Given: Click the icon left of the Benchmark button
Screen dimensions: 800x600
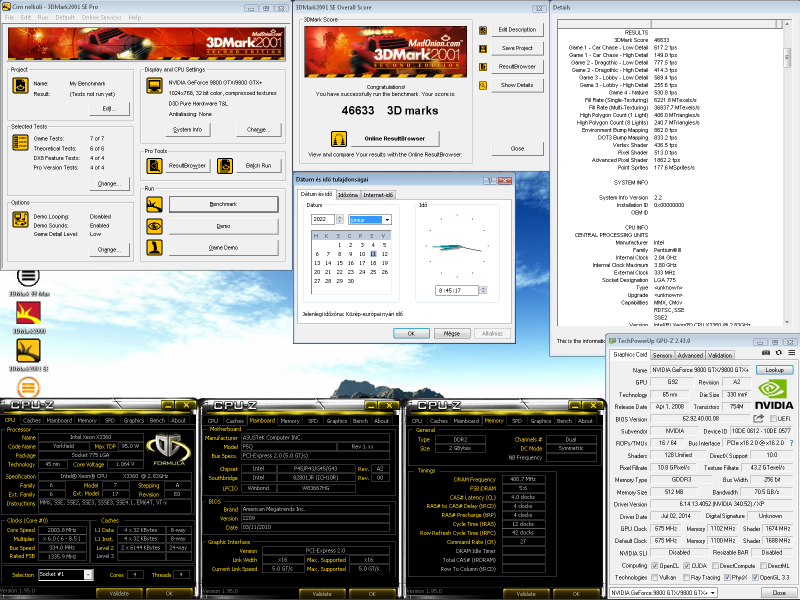Looking at the screenshot, I should click(x=155, y=204).
